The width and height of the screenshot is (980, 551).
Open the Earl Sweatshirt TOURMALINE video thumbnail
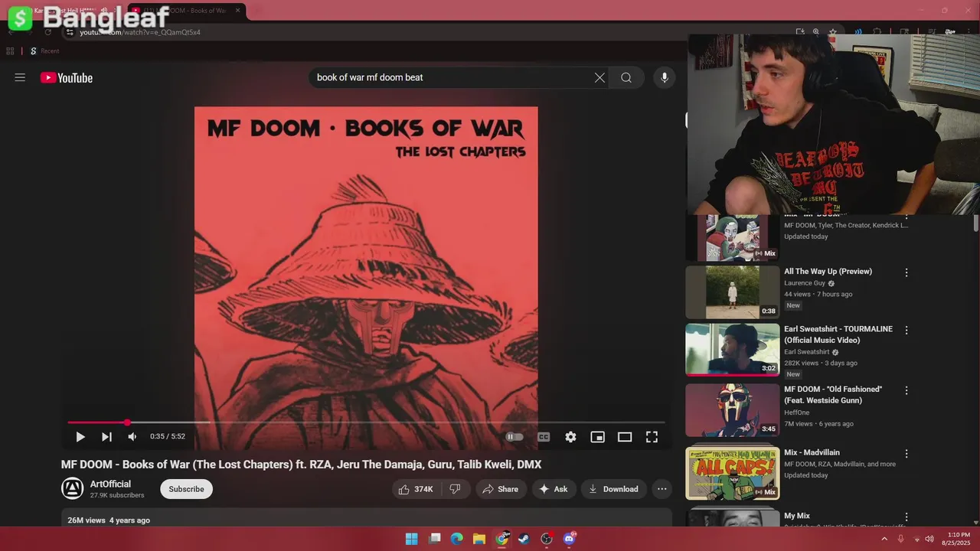pyautogui.click(x=732, y=350)
